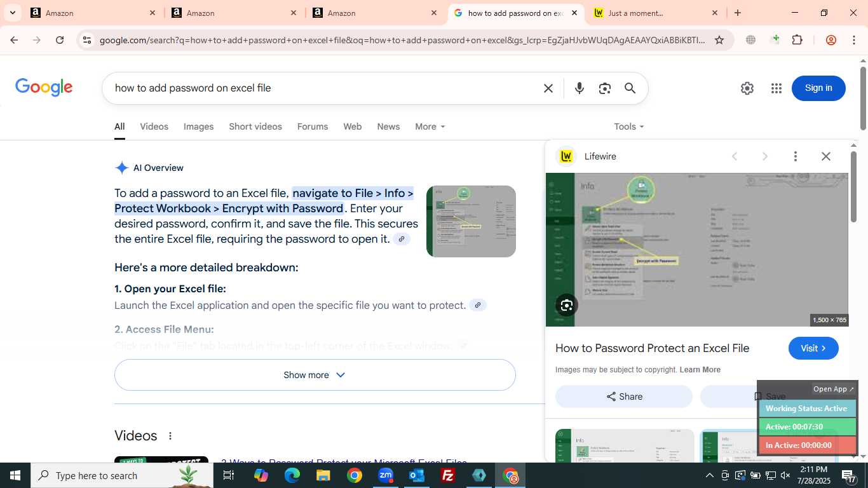Screen dimensions: 868x488
Task: Open the notification center icon
Action: pos(850,475)
